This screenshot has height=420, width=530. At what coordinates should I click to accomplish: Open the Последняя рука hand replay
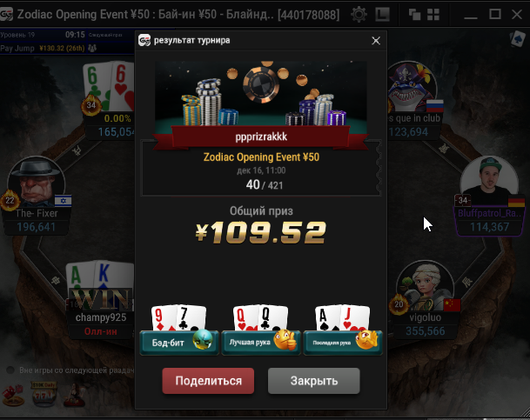343,343
